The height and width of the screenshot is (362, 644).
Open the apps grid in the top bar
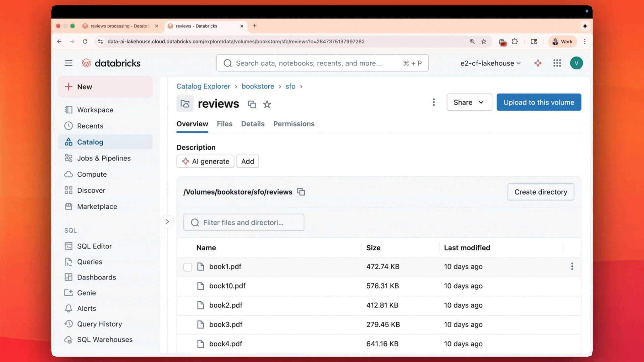(557, 63)
